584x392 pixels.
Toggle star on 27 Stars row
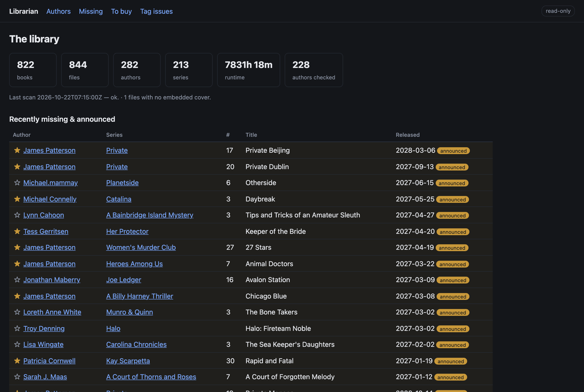[x=17, y=248]
